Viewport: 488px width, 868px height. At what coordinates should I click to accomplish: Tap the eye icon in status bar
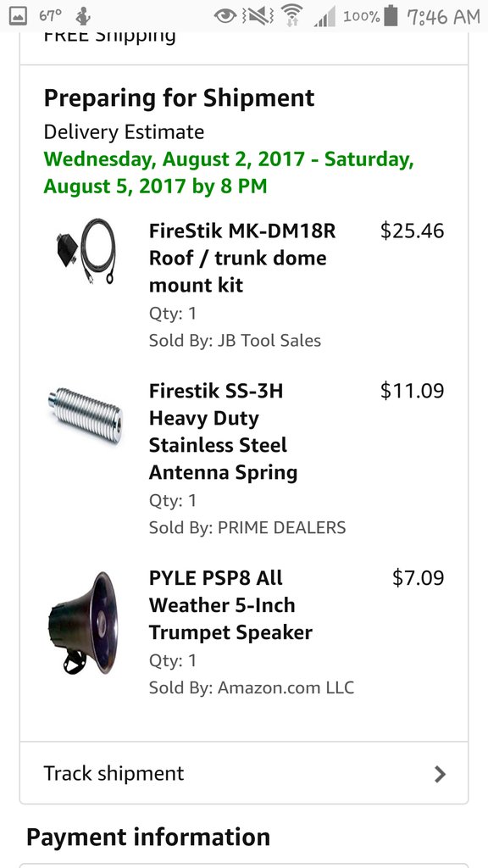pyautogui.click(x=225, y=16)
